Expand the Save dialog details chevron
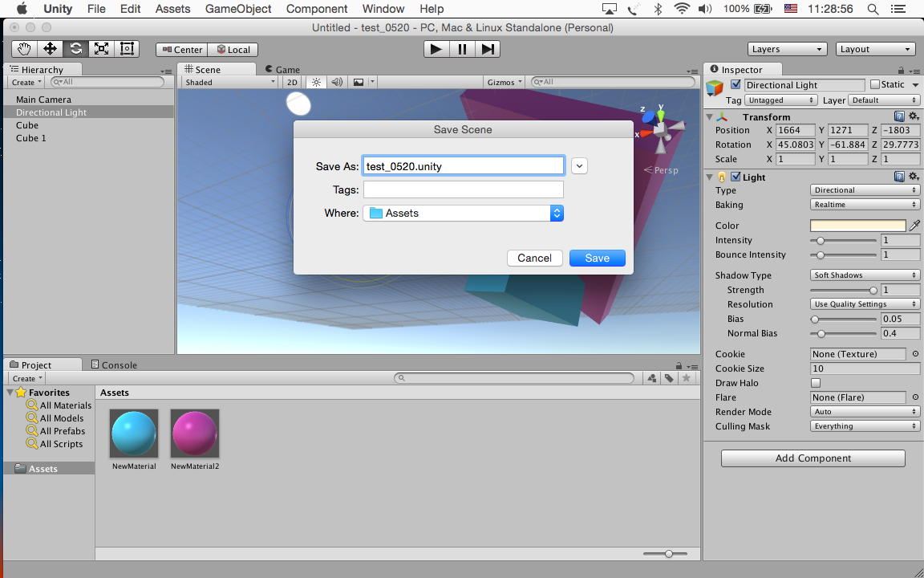The image size is (924, 578). tap(579, 166)
